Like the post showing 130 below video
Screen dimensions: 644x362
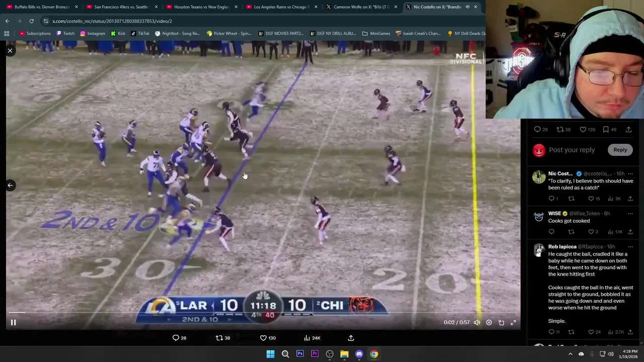[x=268, y=338]
